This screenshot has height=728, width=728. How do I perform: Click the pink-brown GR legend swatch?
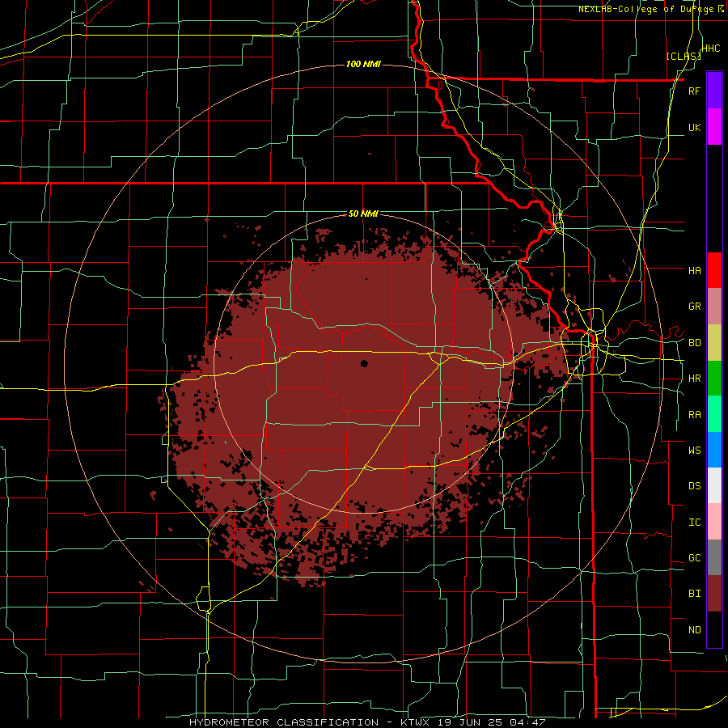tap(714, 306)
